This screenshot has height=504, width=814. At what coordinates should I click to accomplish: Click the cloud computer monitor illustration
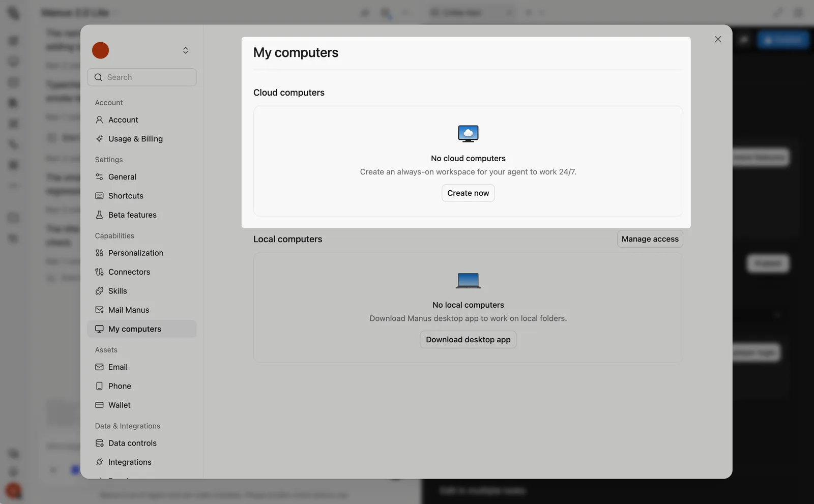tap(468, 134)
